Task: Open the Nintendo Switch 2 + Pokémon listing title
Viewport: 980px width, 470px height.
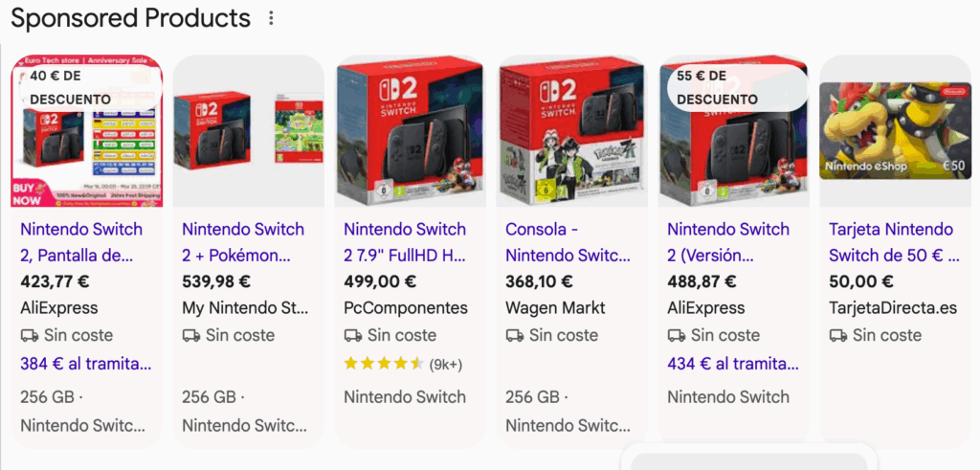Action: [x=243, y=242]
